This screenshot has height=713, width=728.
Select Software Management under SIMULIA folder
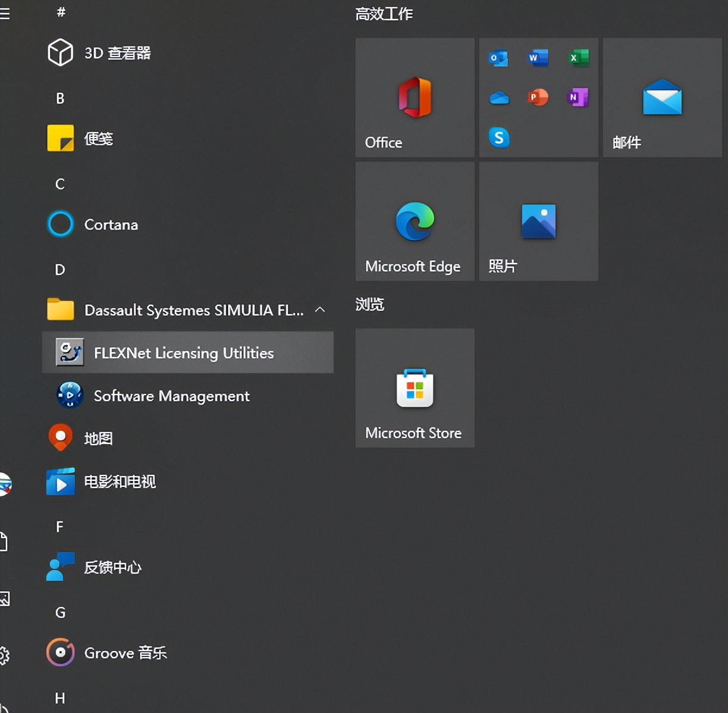coord(171,396)
